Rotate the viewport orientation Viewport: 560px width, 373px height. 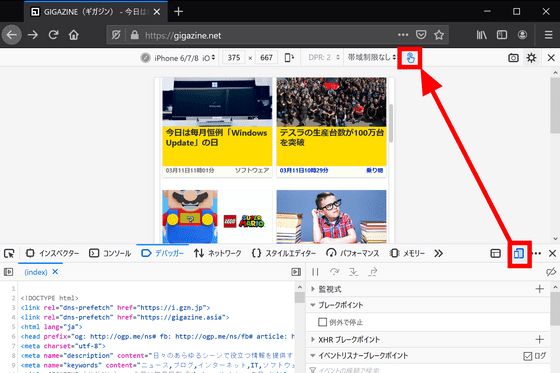[289, 58]
